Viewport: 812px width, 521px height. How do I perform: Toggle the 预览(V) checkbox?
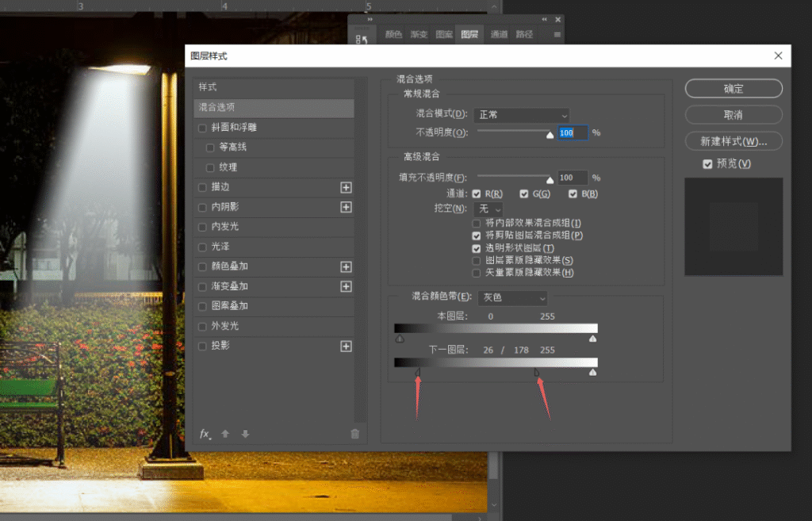pos(707,164)
